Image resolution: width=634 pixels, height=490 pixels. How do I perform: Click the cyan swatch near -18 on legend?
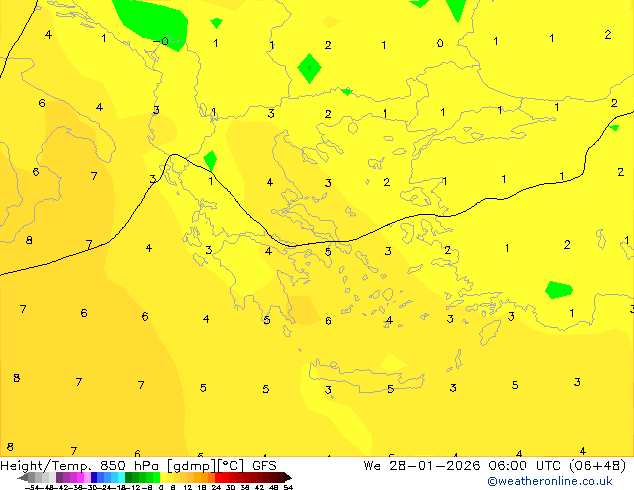[122, 477]
